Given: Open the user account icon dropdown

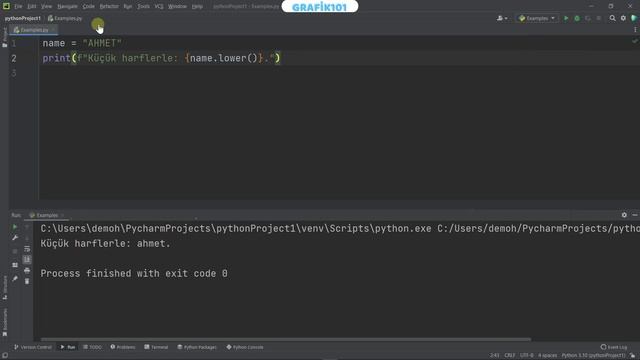Looking at the screenshot, I should [502, 18].
